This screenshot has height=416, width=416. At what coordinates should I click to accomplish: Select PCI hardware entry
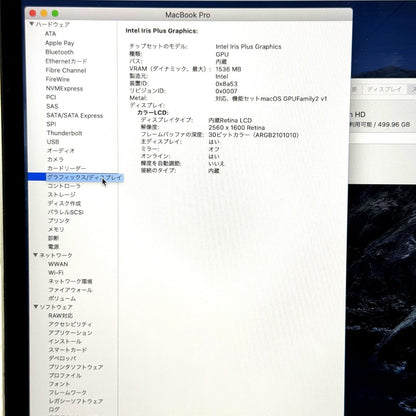pyautogui.click(x=51, y=97)
